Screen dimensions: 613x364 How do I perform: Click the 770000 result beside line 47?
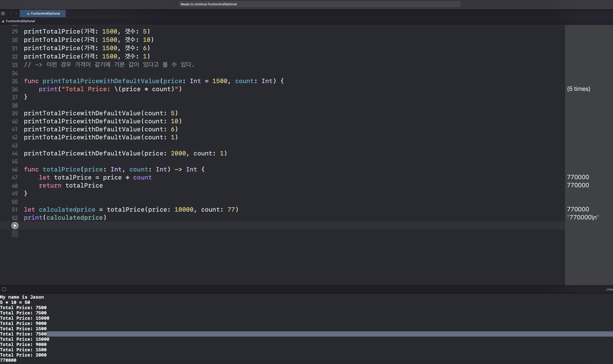coord(578,177)
